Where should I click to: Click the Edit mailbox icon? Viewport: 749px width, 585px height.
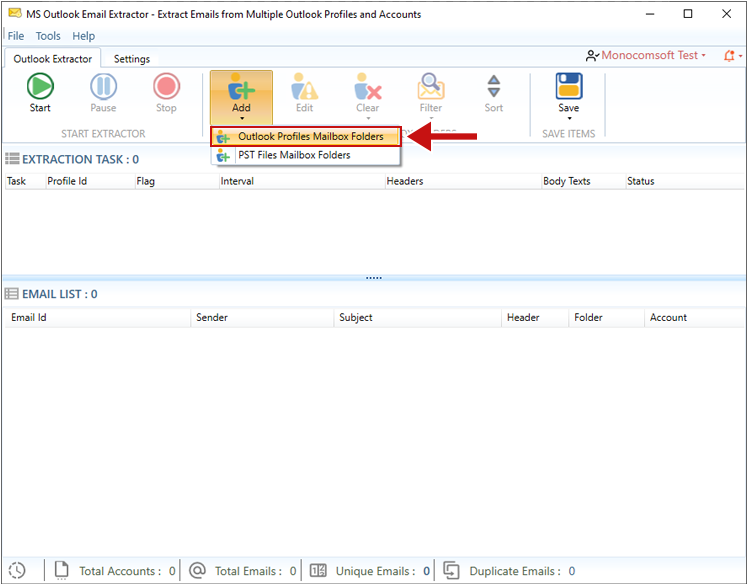pos(304,86)
